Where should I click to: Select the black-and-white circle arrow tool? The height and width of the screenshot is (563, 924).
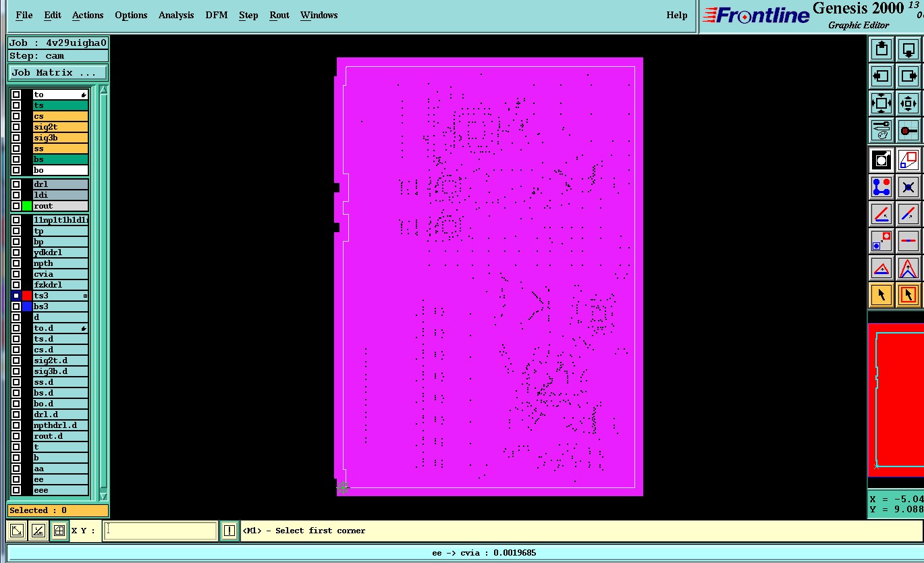[881, 160]
